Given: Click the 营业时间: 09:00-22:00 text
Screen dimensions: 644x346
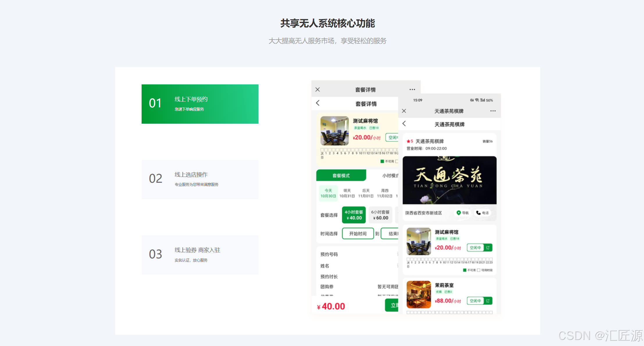Looking at the screenshot, I should point(427,148).
